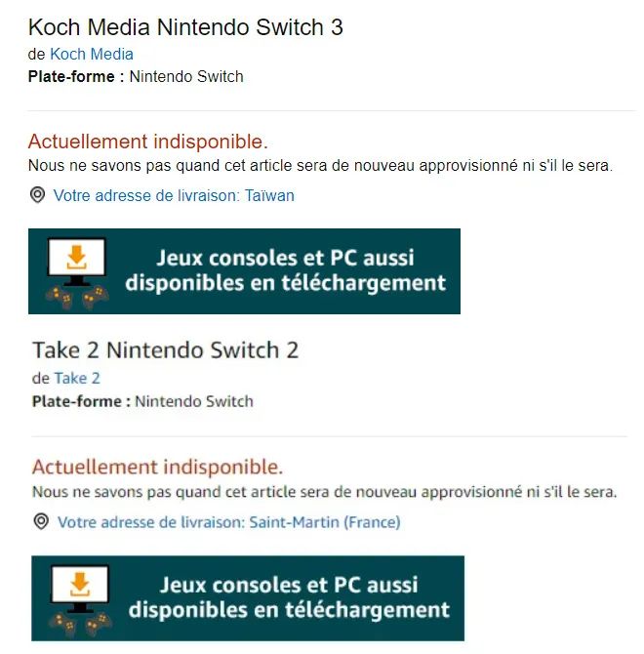Click the game controllers icon in the upper banner
This screenshot has width=644, height=654.
tap(77, 295)
